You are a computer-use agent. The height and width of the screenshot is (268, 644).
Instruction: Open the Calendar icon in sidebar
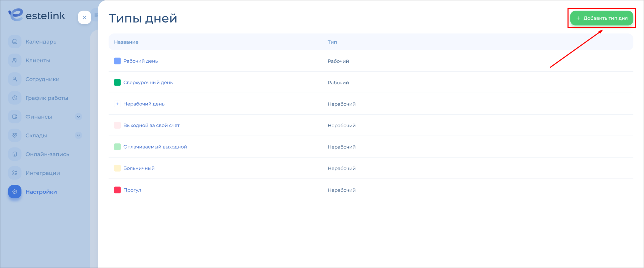coord(15,42)
